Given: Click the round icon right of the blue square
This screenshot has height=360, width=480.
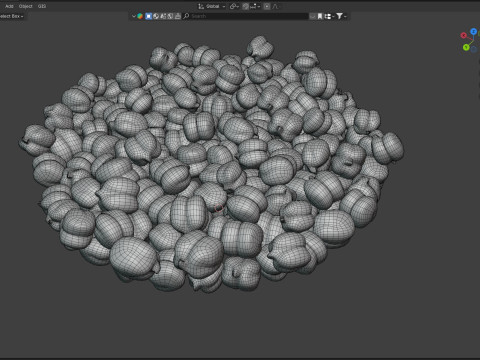Looking at the screenshot, I should (156, 16).
